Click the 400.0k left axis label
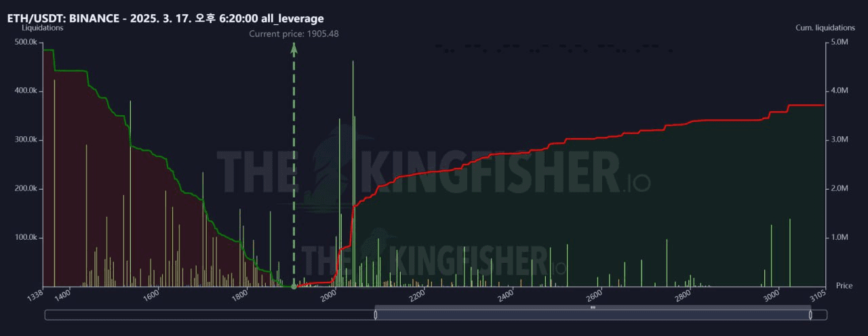The height and width of the screenshot is (336, 868). click(x=25, y=91)
